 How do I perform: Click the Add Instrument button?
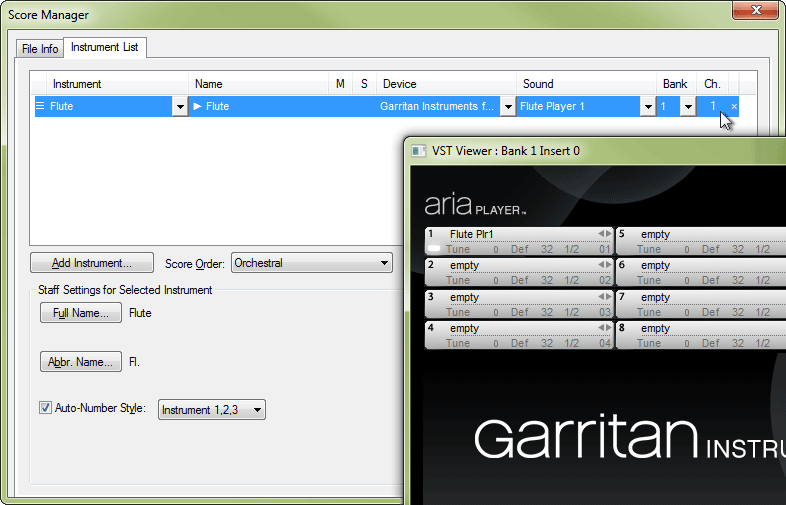point(91,264)
